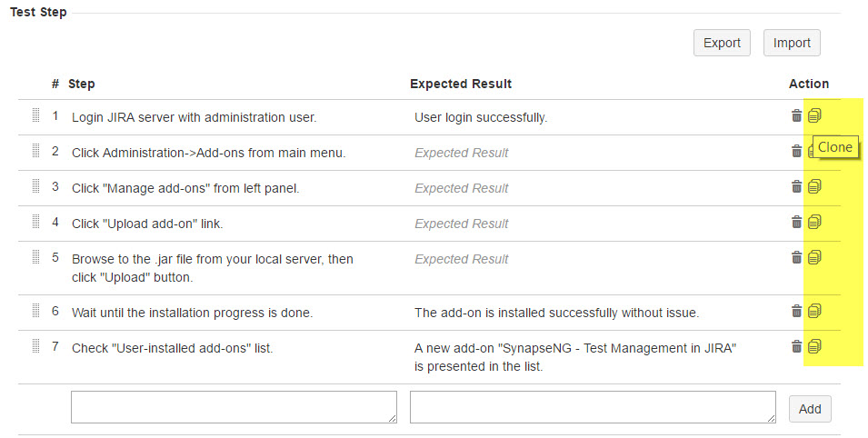Grab drag handle of step 1

click(35, 115)
